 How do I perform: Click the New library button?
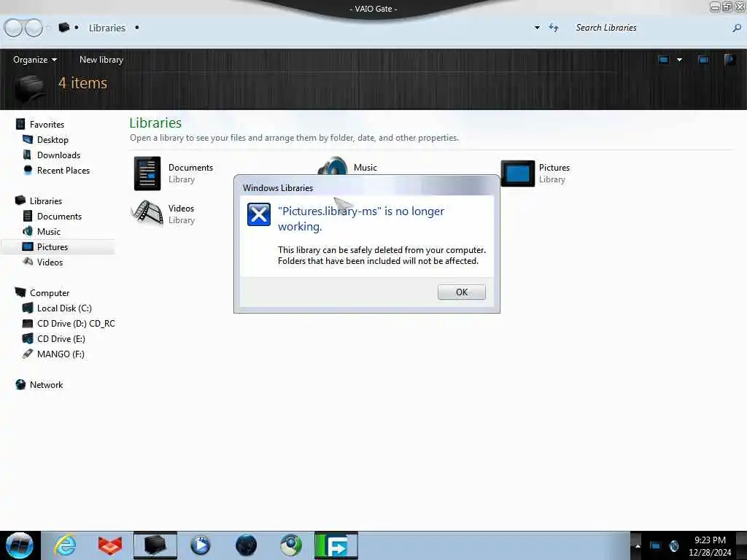[101, 60]
